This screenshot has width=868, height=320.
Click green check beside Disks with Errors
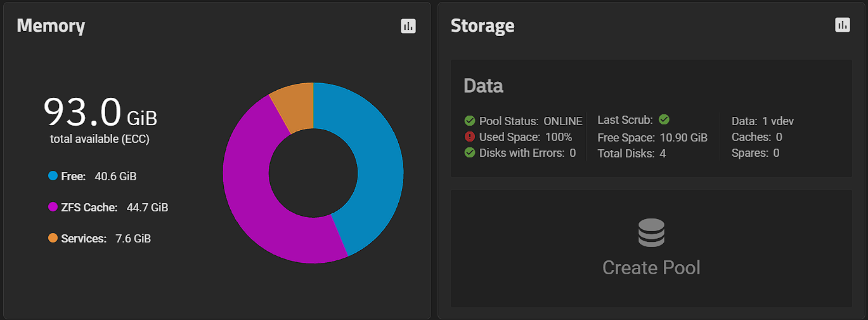coord(470,152)
